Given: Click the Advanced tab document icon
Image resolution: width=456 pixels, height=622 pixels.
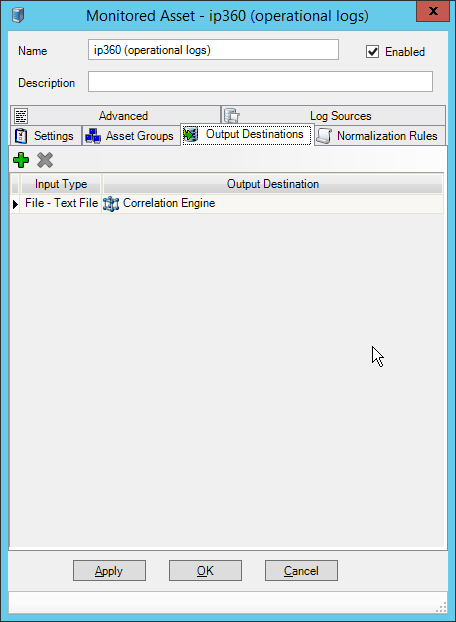Looking at the screenshot, I should [21, 116].
